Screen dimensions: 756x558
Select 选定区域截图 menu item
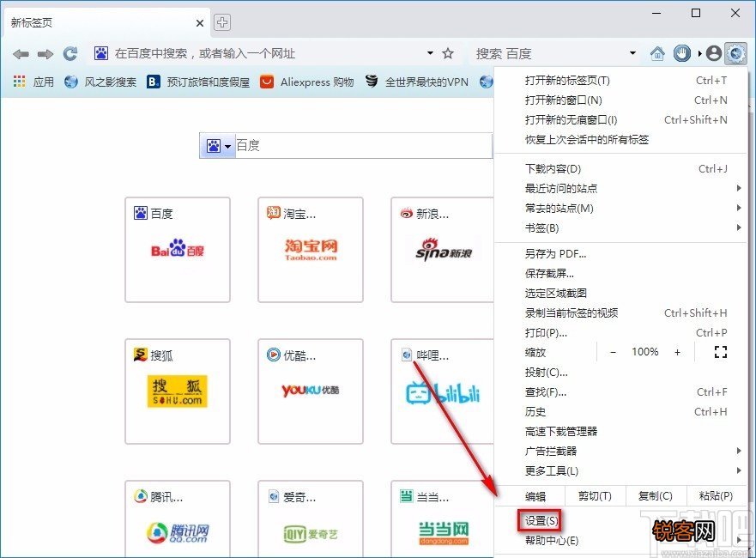click(621, 294)
